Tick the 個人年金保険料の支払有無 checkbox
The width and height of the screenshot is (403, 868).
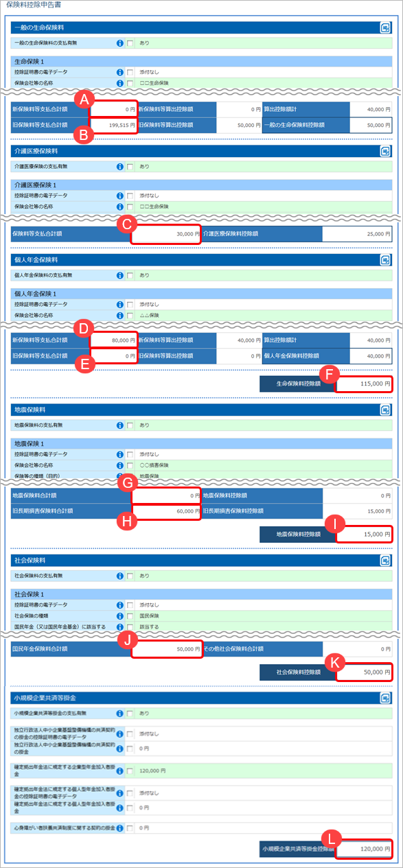(130, 275)
